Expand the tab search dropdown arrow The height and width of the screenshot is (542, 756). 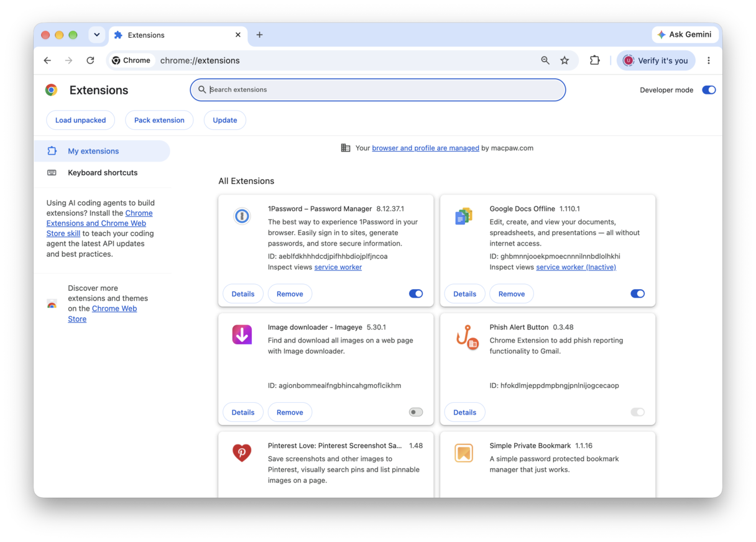97,35
